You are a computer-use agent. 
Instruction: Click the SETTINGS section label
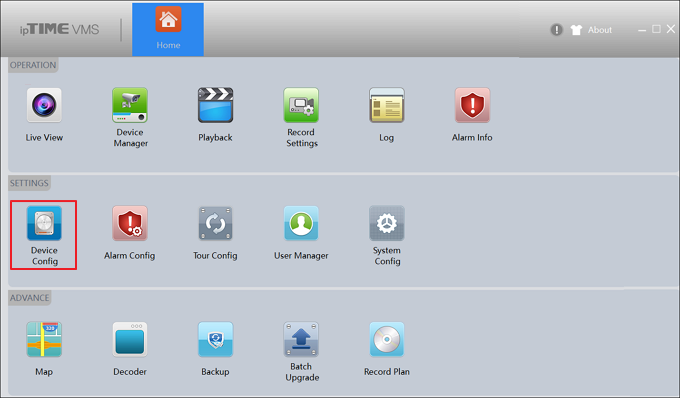tap(29, 183)
